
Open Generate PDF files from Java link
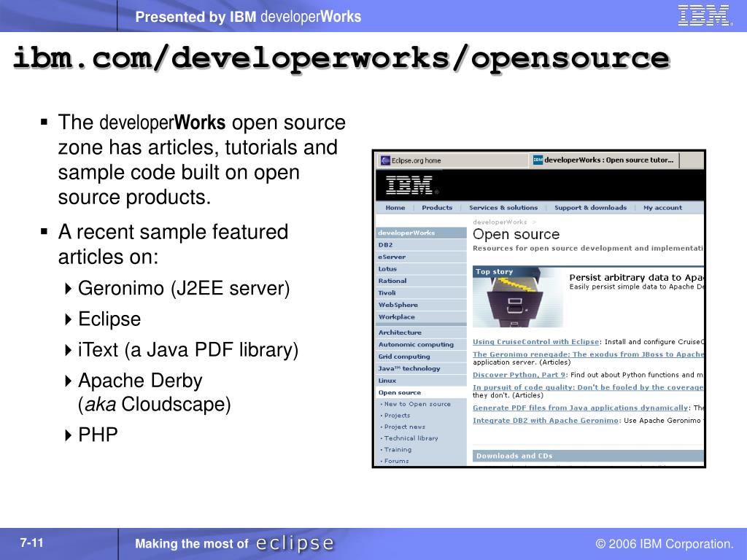click(580, 408)
